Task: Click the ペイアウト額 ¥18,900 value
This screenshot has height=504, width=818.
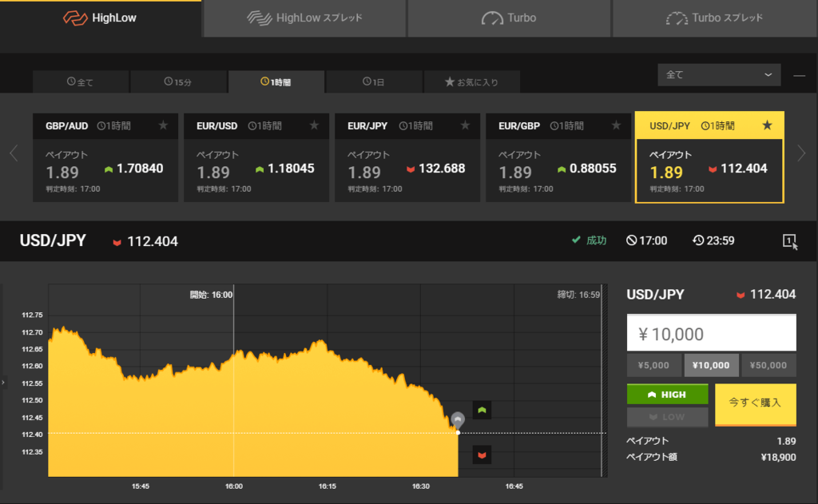Action: click(x=778, y=458)
